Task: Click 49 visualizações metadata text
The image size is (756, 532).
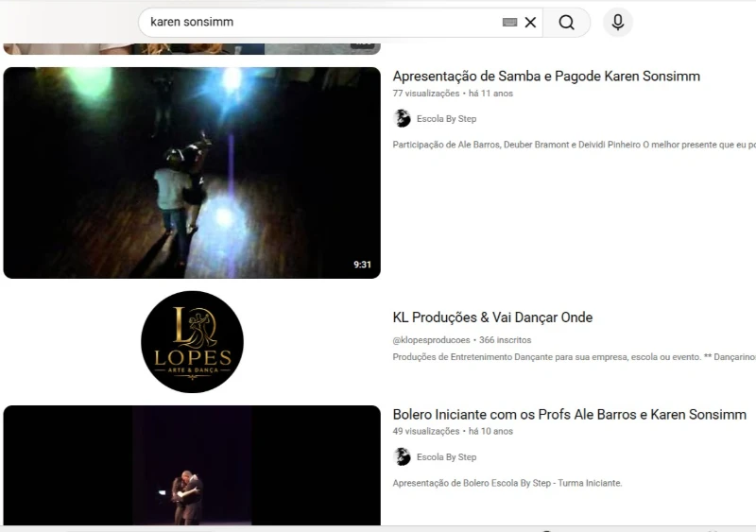Action: point(426,431)
